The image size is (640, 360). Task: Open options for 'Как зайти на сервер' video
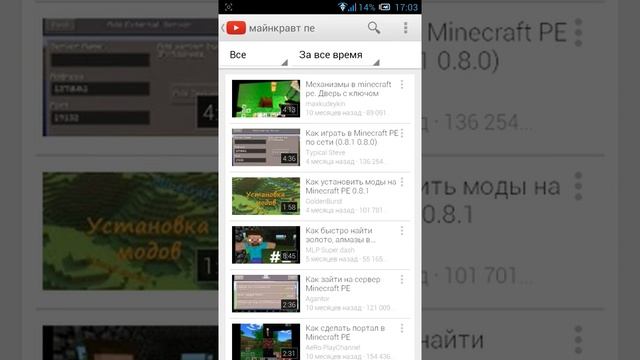coord(402,279)
